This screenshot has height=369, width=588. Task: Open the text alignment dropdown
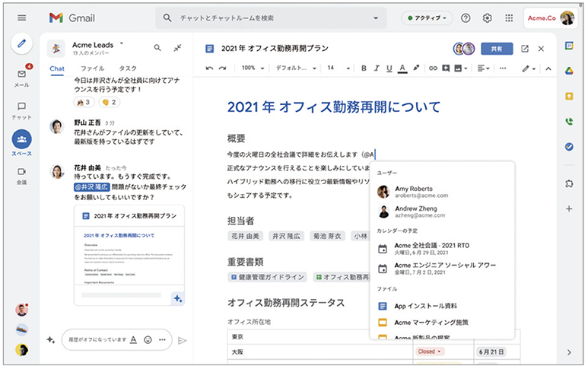pos(483,68)
